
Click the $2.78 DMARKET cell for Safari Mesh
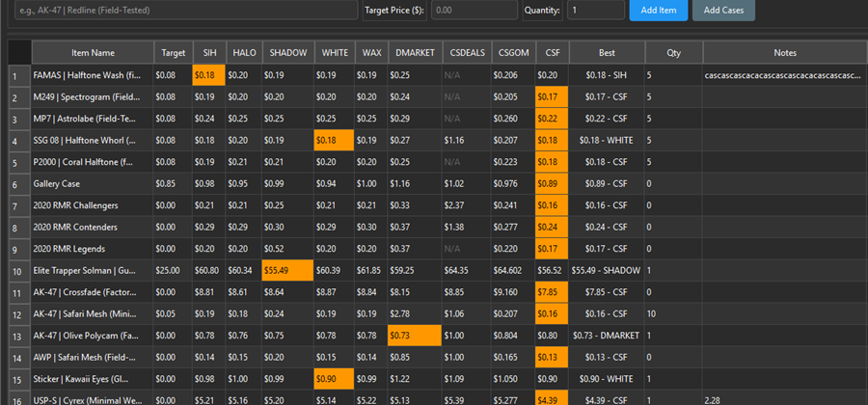415,313
